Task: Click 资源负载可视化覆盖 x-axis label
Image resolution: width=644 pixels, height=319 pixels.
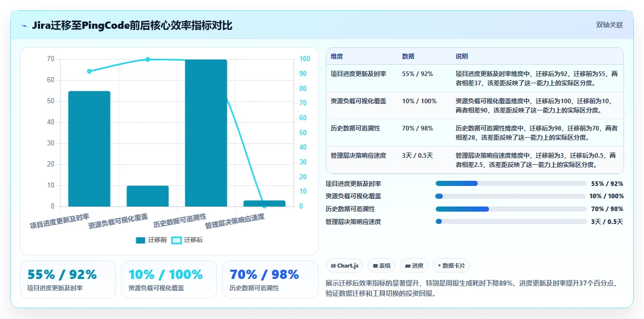Action: click(x=118, y=221)
